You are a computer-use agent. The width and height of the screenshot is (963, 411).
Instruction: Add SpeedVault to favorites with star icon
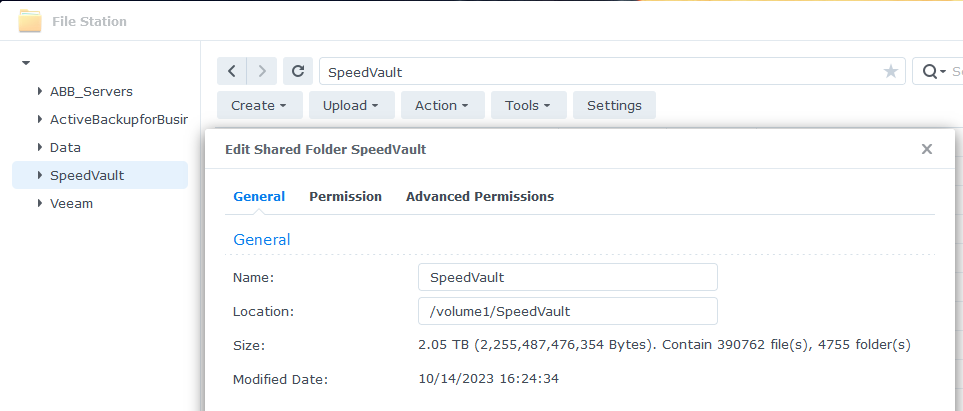click(891, 72)
